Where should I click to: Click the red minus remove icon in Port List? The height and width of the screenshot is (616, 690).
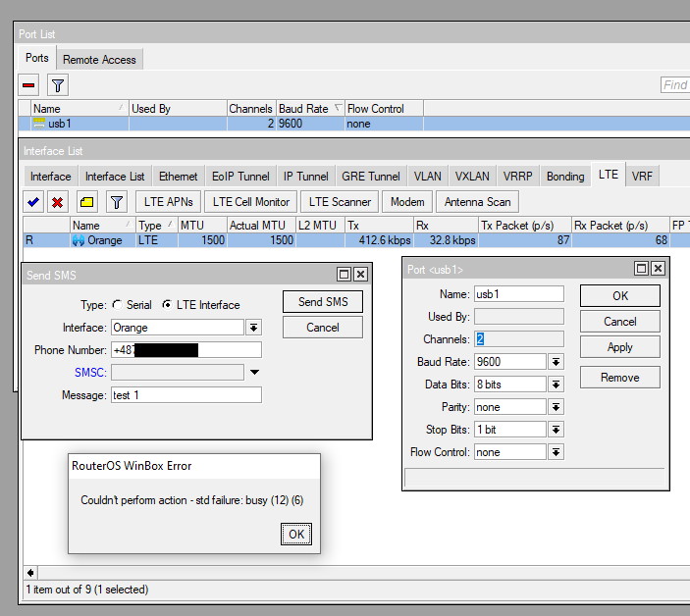(x=28, y=85)
